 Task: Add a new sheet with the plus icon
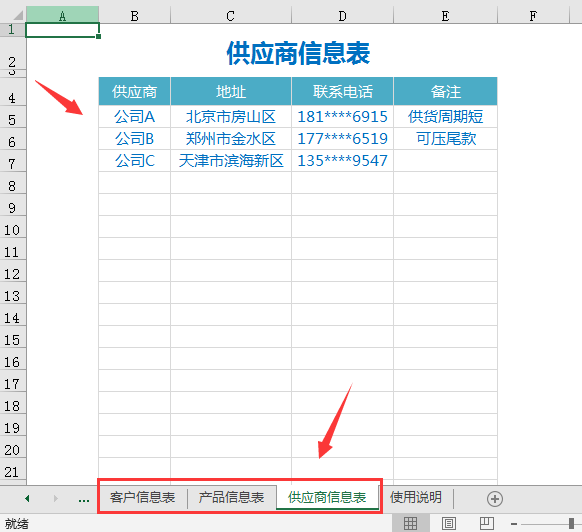(495, 499)
